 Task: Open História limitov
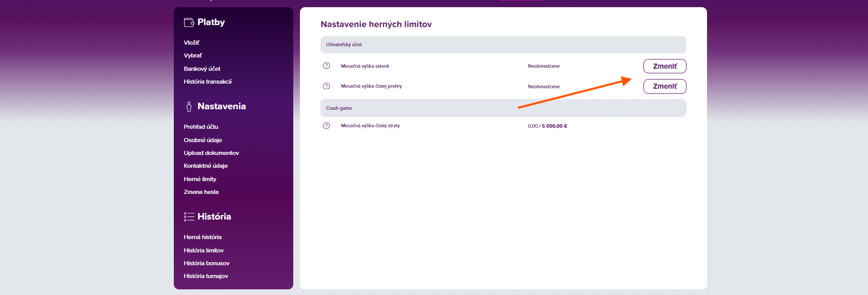(204, 250)
